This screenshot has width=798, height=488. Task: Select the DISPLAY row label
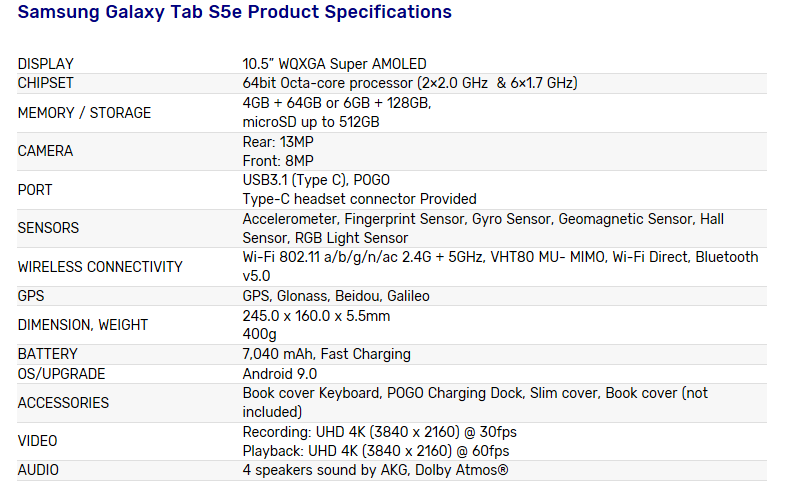[46, 64]
